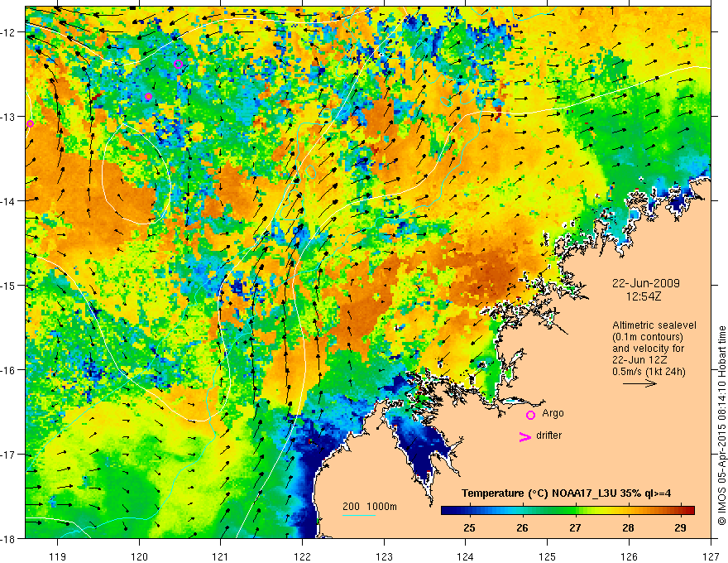Click the '-17' latitude axis label
728x563 pixels.
(x=9, y=454)
